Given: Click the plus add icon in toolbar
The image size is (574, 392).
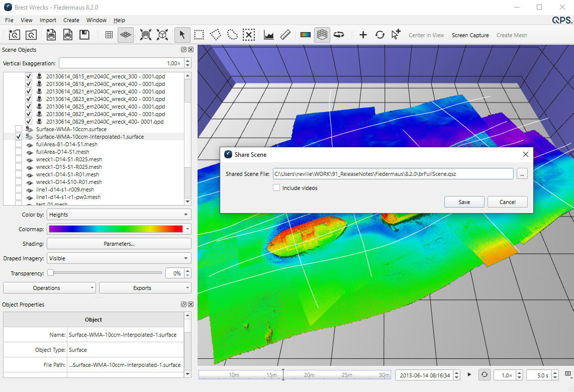Looking at the screenshot, I should coord(363,35).
